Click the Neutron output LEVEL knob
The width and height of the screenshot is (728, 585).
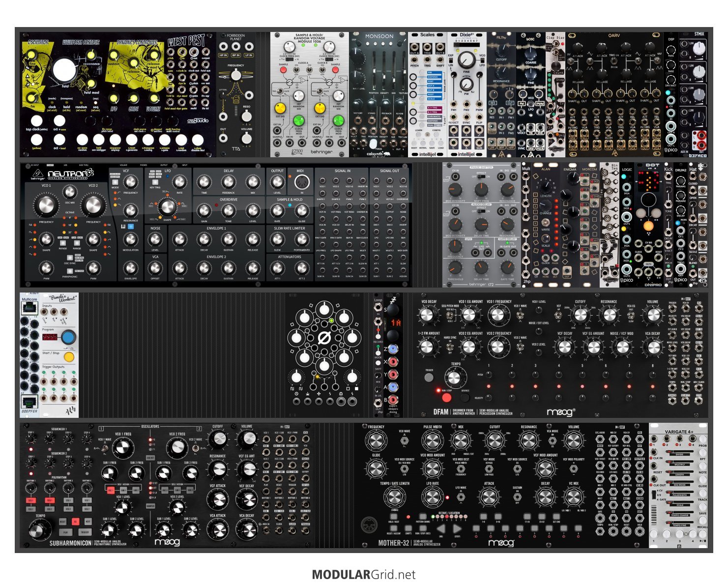[277, 182]
